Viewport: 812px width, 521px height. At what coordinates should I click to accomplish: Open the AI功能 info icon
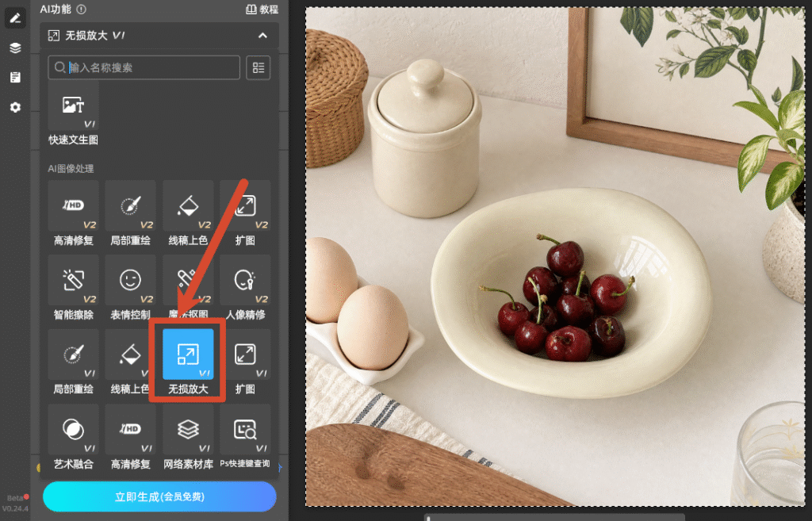tap(82, 10)
